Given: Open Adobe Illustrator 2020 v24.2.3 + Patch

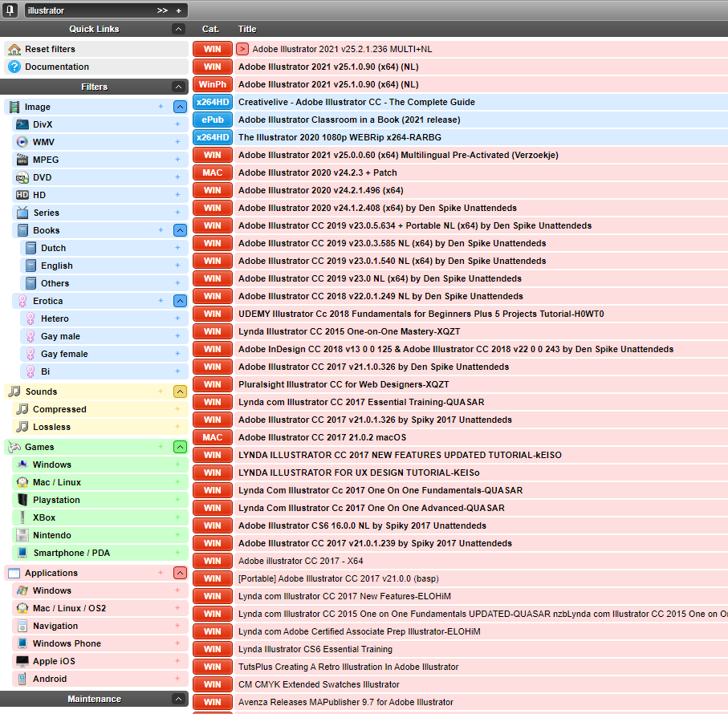Looking at the screenshot, I should pos(317,172).
